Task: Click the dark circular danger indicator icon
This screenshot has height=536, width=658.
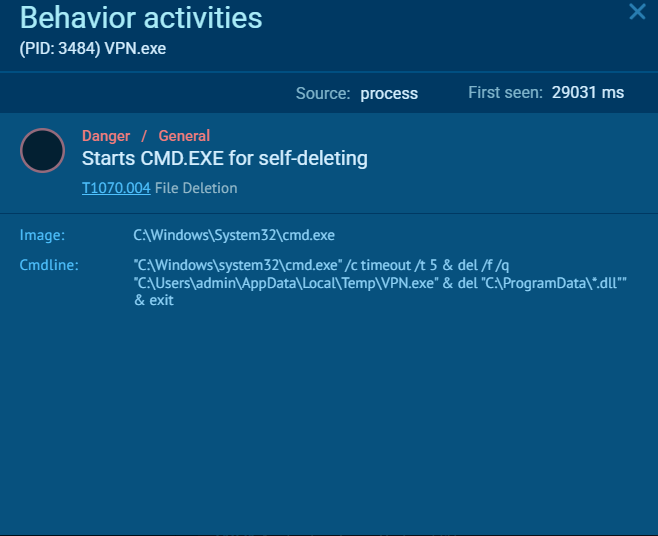Action: coord(42,150)
